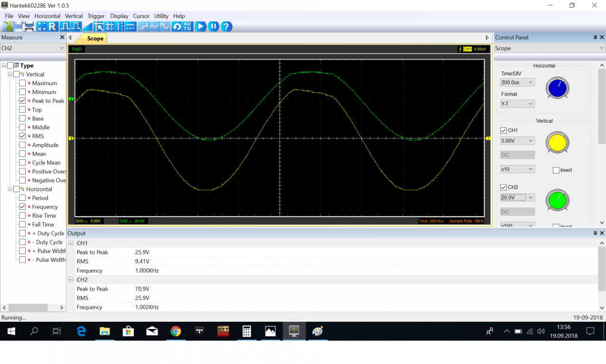
Task: Click the step interpolation icon
Action: [143, 27]
